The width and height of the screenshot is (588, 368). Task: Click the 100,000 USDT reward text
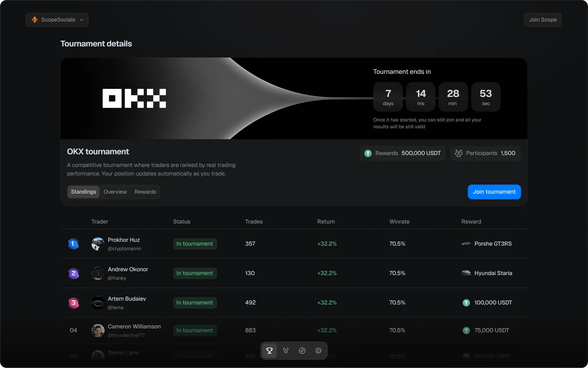coord(493,303)
